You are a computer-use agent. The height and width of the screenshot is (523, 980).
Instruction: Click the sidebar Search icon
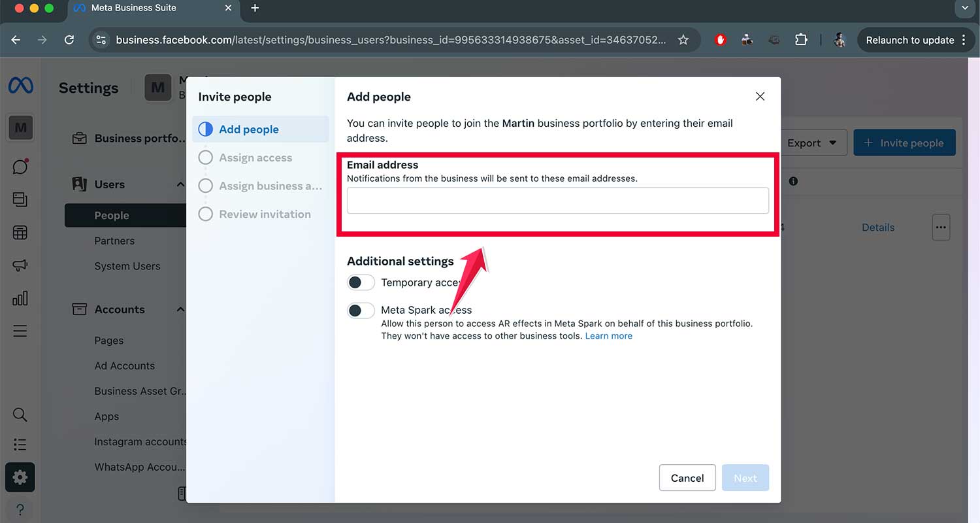pyautogui.click(x=20, y=414)
